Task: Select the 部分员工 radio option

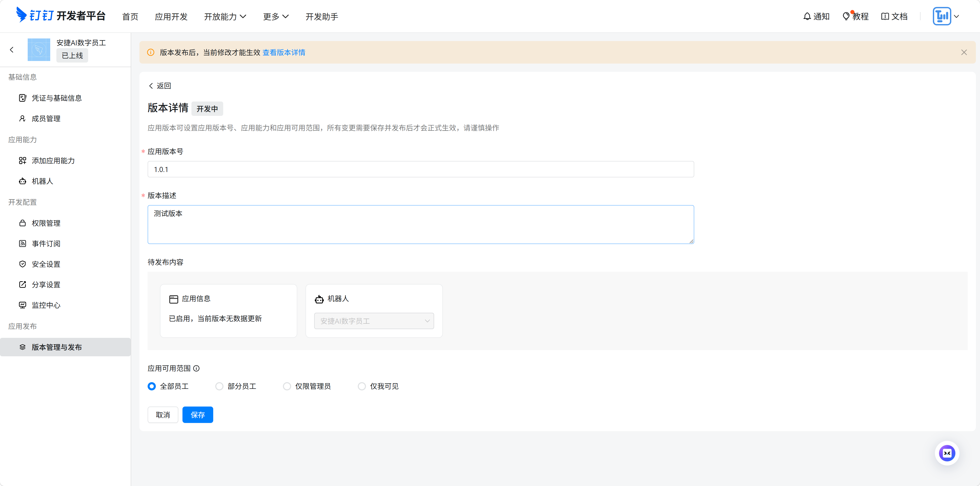Action: [x=219, y=386]
